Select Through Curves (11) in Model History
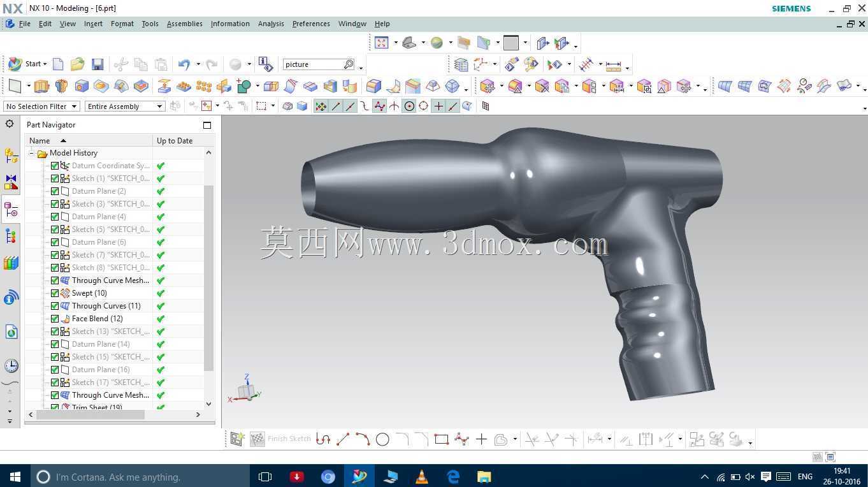This screenshot has width=868, height=487. 106,306
